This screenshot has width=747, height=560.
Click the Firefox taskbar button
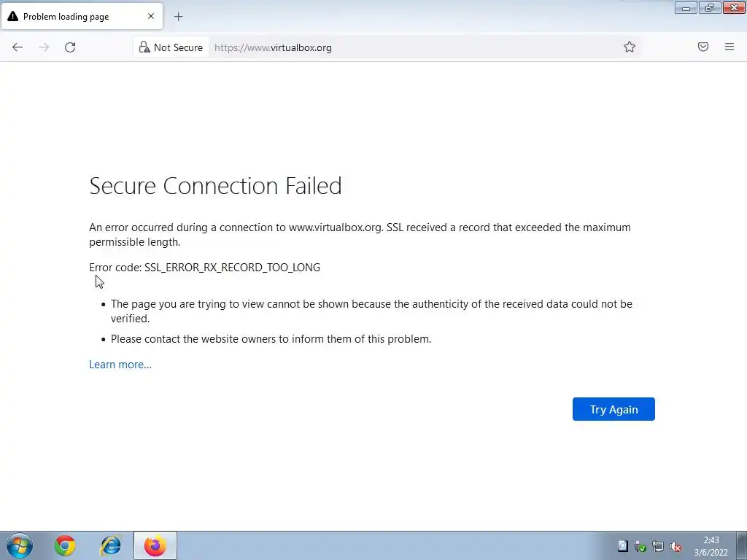click(155, 545)
